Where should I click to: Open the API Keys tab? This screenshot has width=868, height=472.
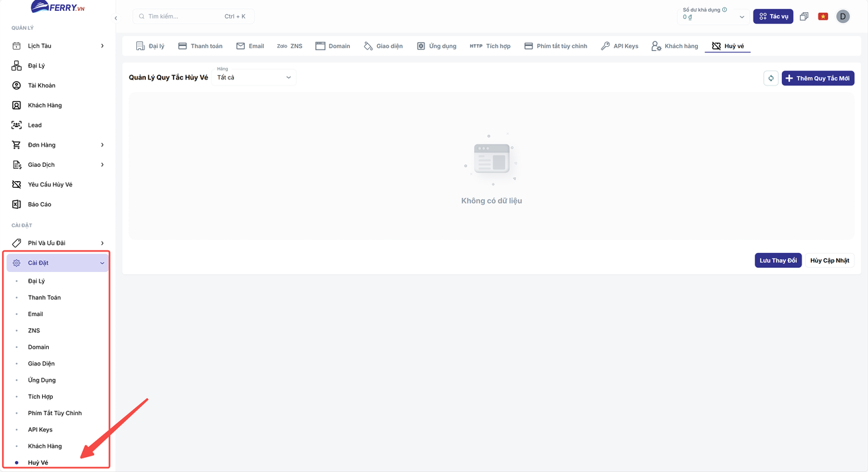point(619,46)
